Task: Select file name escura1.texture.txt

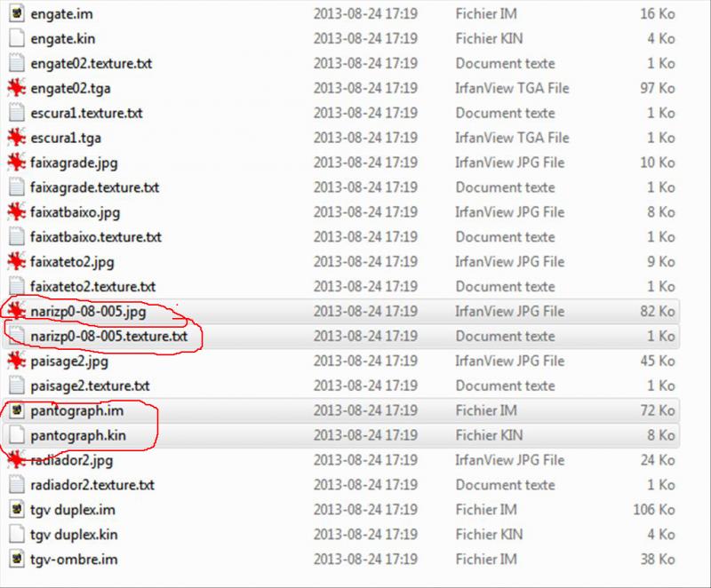Action: tap(86, 114)
